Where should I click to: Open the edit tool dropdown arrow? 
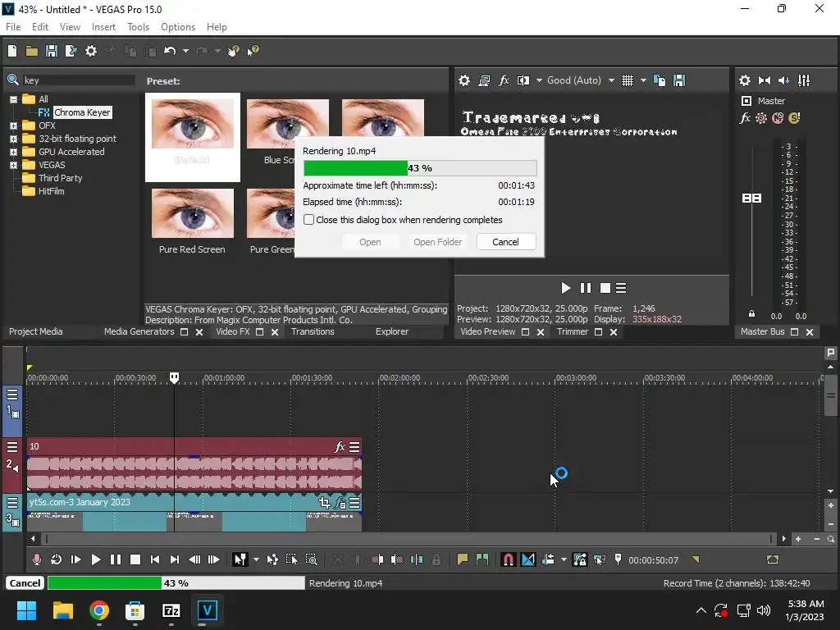256,559
